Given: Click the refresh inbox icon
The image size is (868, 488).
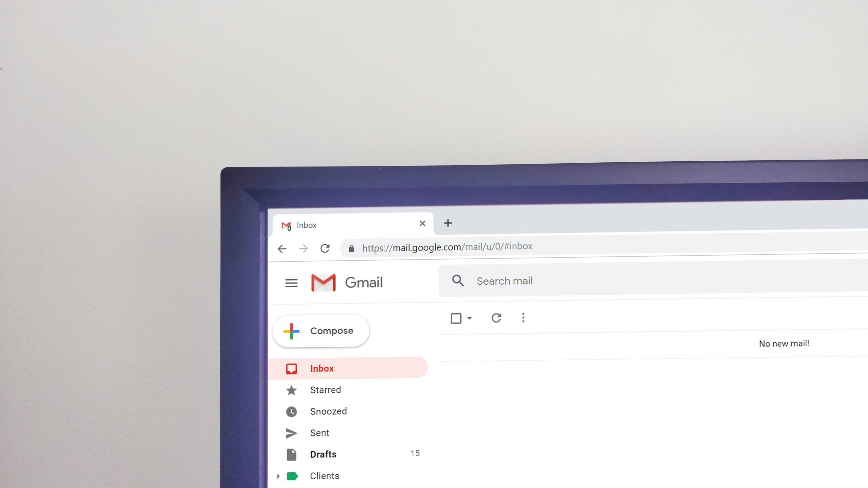Looking at the screenshot, I should click(x=496, y=318).
